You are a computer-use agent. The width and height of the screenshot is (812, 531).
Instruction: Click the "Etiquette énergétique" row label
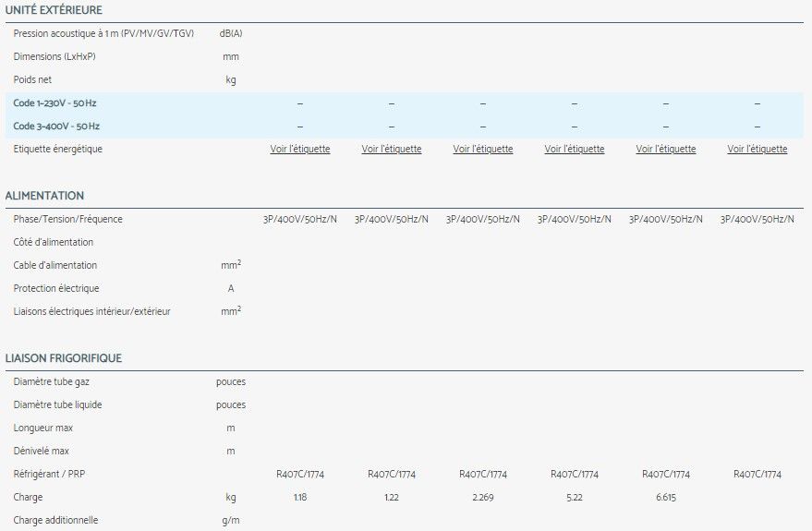[58, 150]
